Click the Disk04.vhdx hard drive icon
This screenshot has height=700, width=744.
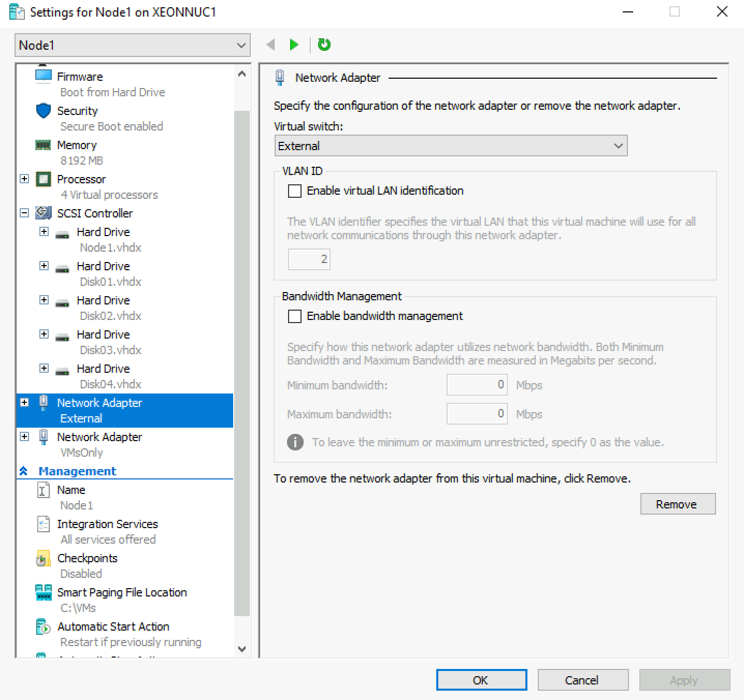click(x=63, y=371)
